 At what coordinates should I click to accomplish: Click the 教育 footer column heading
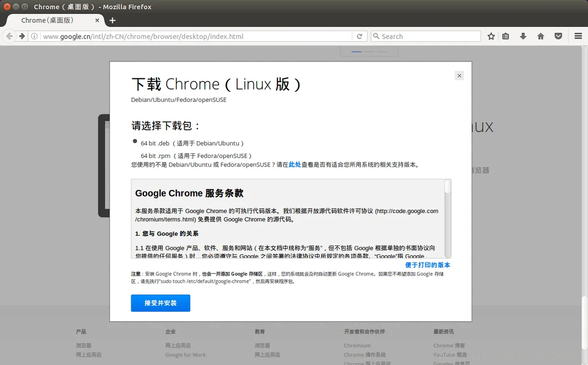point(260,332)
